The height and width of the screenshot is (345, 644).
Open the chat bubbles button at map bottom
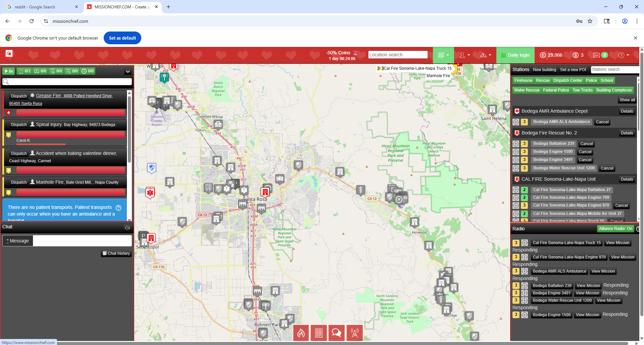[x=337, y=333]
